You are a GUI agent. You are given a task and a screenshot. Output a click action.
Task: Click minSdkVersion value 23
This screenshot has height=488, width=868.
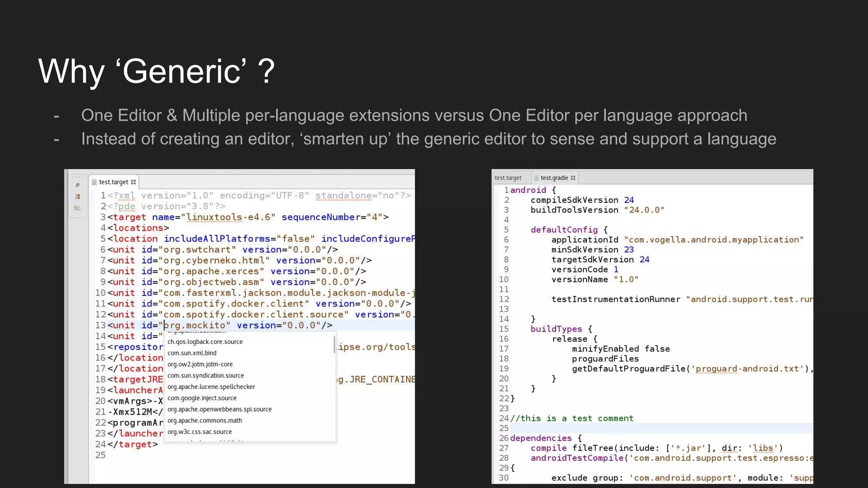629,250
